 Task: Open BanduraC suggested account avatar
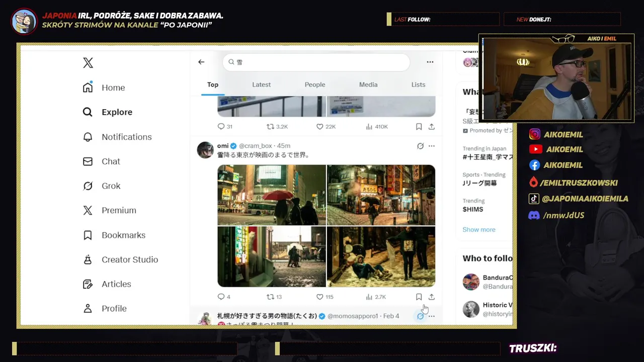[471, 282]
